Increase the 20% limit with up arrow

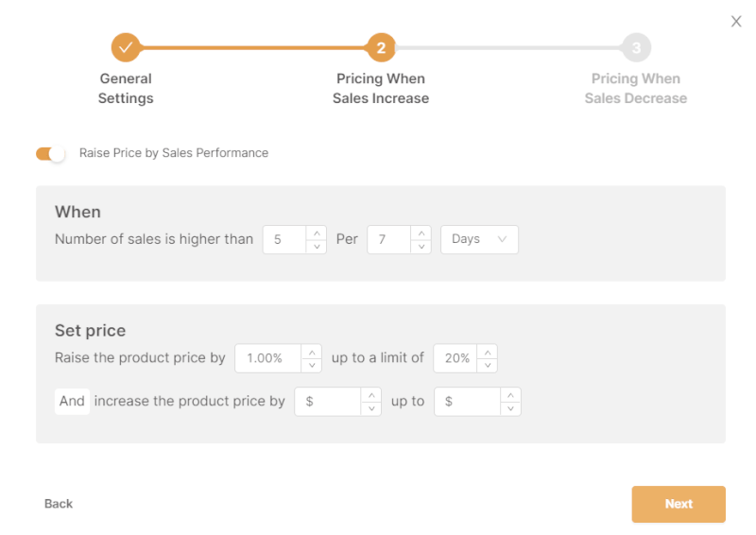tap(488, 352)
